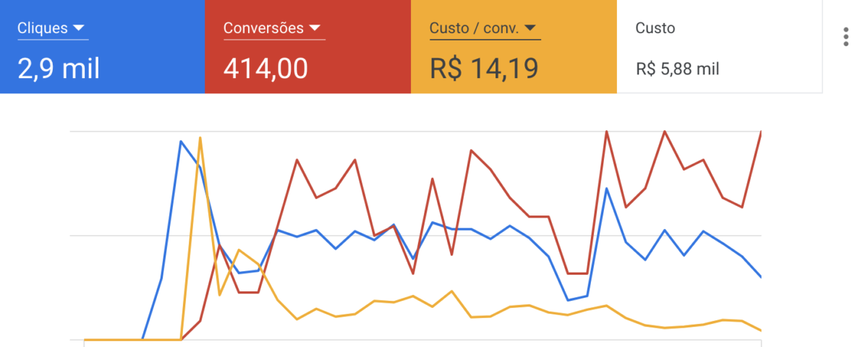Click the blue line's first tall peak

click(181, 142)
